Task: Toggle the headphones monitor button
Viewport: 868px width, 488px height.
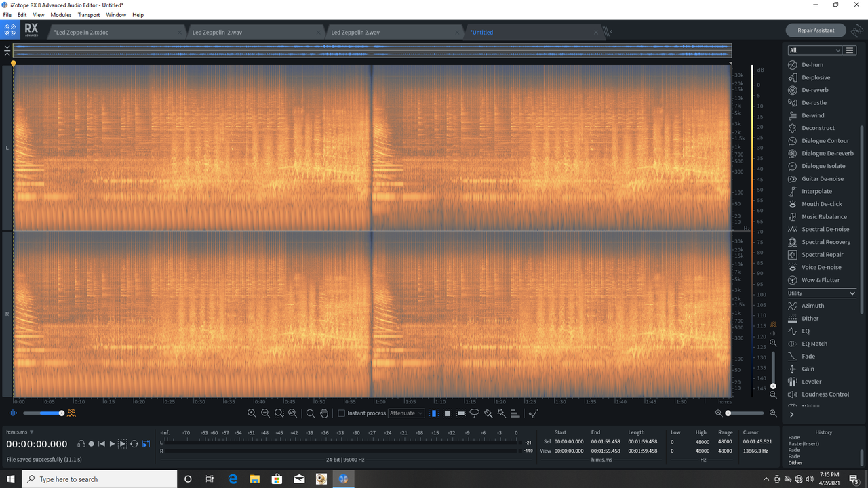Action: pos(81,444)
